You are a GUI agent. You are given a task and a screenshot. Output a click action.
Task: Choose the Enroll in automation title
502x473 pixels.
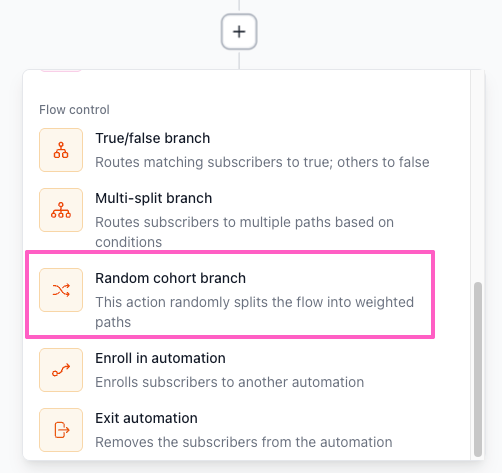pyautogui.click(x=160, y=358)
